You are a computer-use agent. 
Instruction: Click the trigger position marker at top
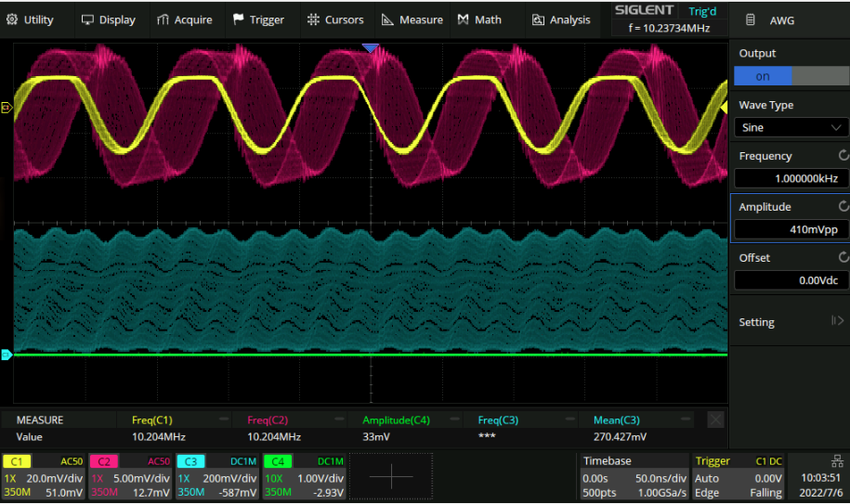[371, 48]
